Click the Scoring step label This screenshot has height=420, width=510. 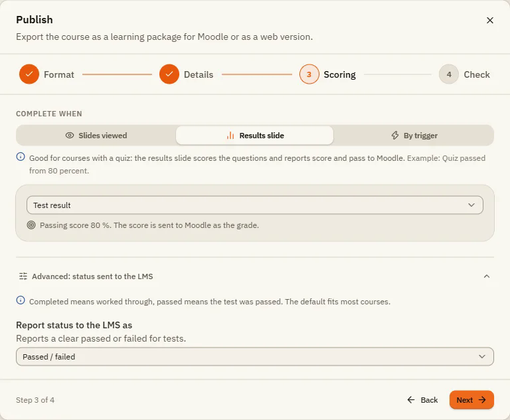click(x=339, y=75)
